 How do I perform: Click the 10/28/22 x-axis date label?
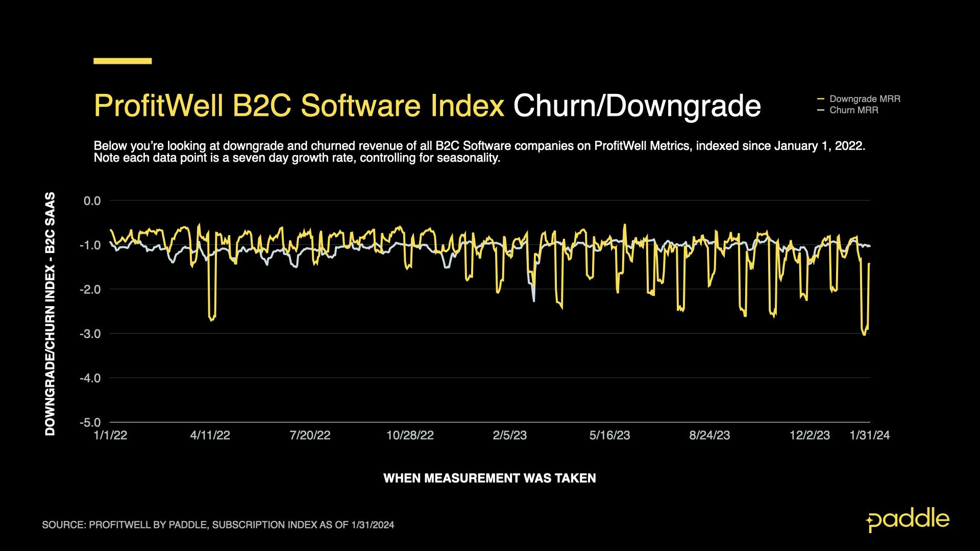tap(410, 435)
